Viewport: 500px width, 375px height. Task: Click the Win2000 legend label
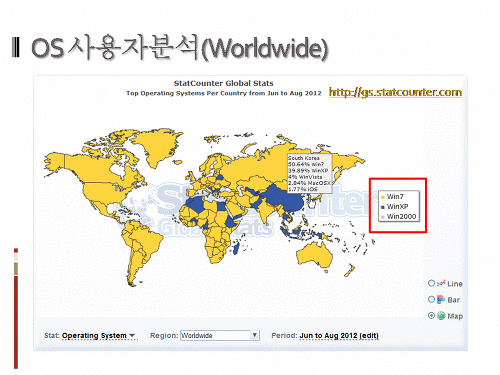coord(401,217)
